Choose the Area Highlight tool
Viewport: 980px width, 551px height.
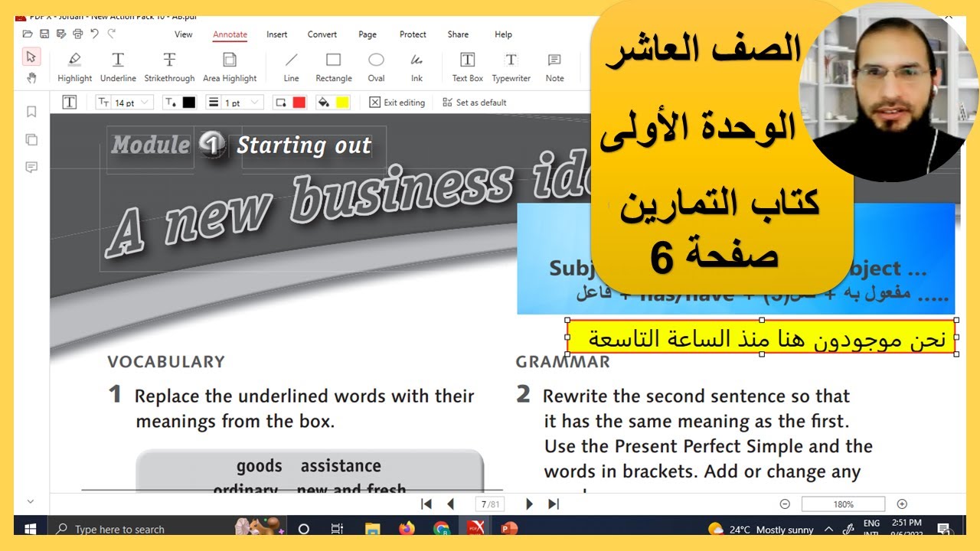coord(230,67)
